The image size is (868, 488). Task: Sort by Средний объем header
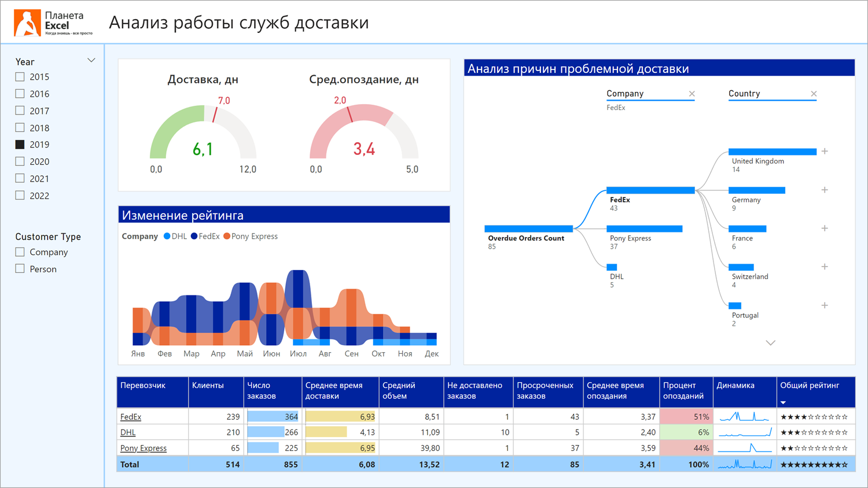coord(411,392)
